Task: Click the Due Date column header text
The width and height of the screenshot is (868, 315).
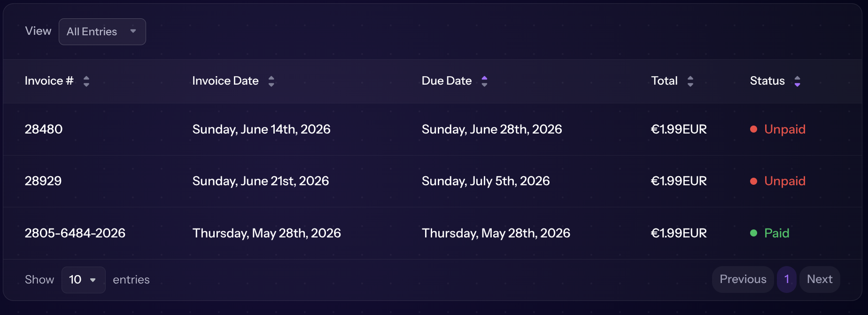Action: click(x=447, y=81)
